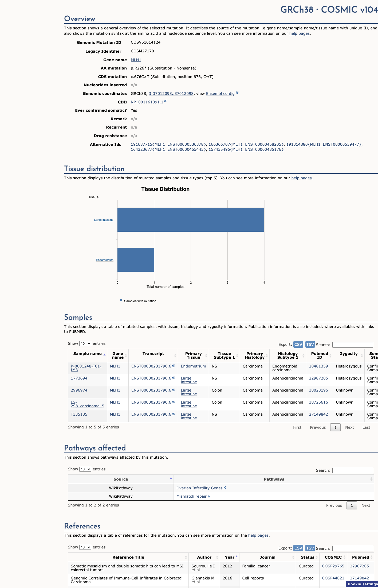This screenshot has height=588, width=378.
Task: Open Mismatch repair pathway link
Action: pyautogui.click(x=191, y=496)
